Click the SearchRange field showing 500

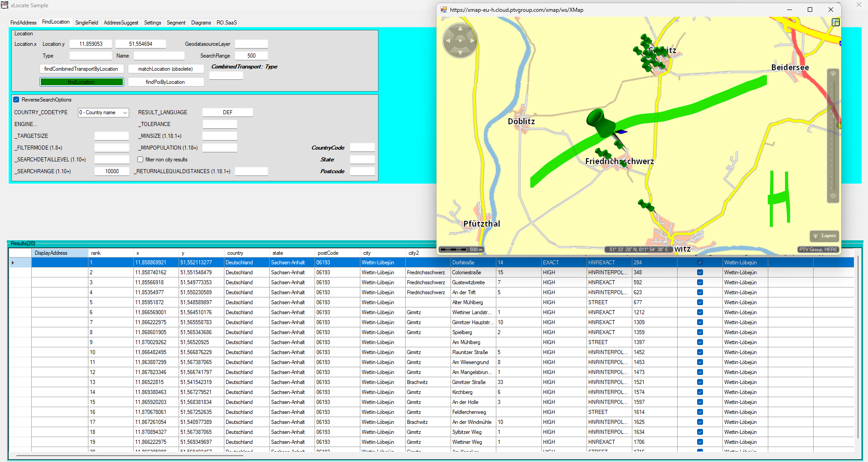[252, 56]
